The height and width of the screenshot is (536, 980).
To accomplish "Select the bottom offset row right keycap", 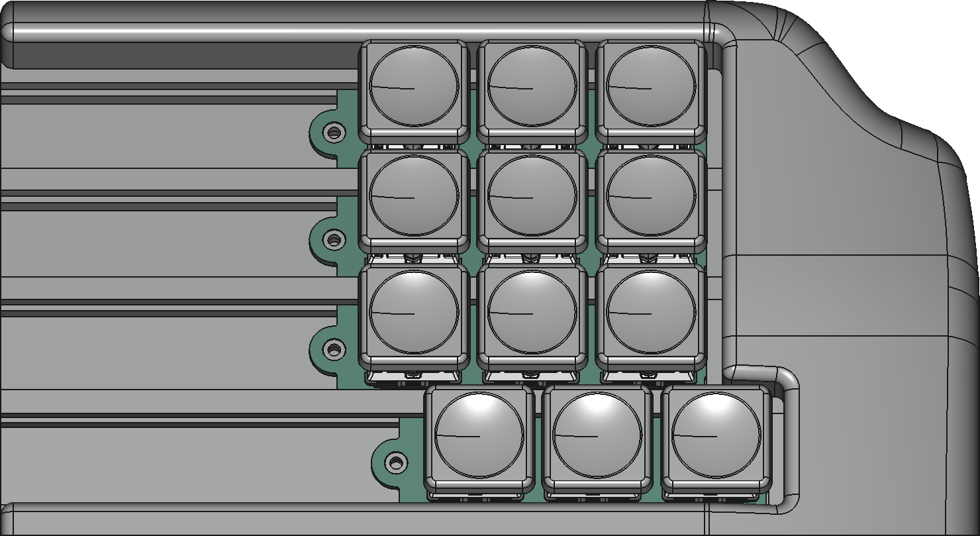I will point(716,438).
